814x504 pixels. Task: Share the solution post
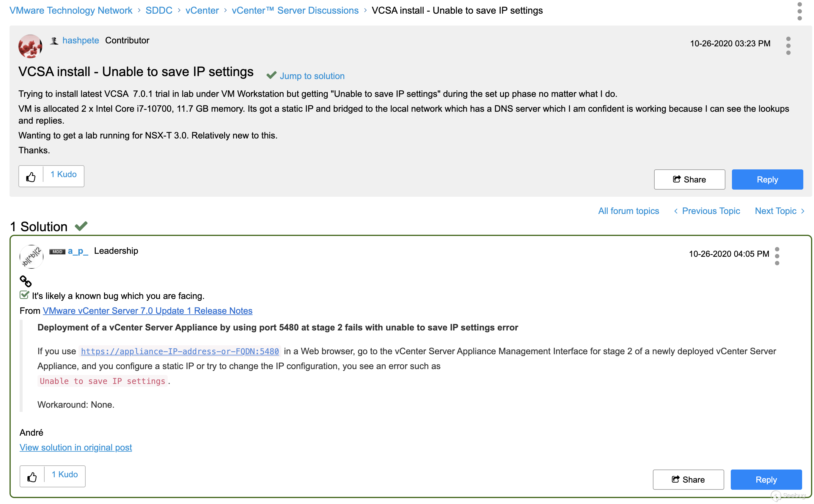[688, 479]
